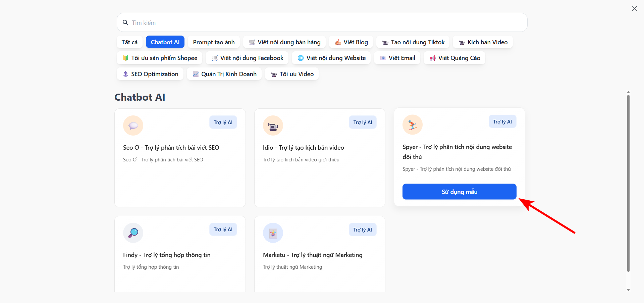Select the Quản Trị Kinh Doanh category
The width and height of the screenshot is (644, 303).
[224, 74]
